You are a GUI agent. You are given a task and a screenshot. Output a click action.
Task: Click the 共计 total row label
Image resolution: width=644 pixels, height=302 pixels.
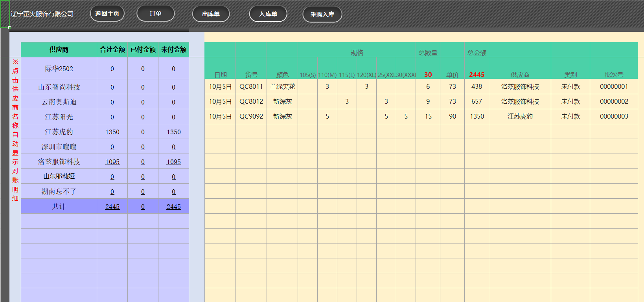pos(59,207)
